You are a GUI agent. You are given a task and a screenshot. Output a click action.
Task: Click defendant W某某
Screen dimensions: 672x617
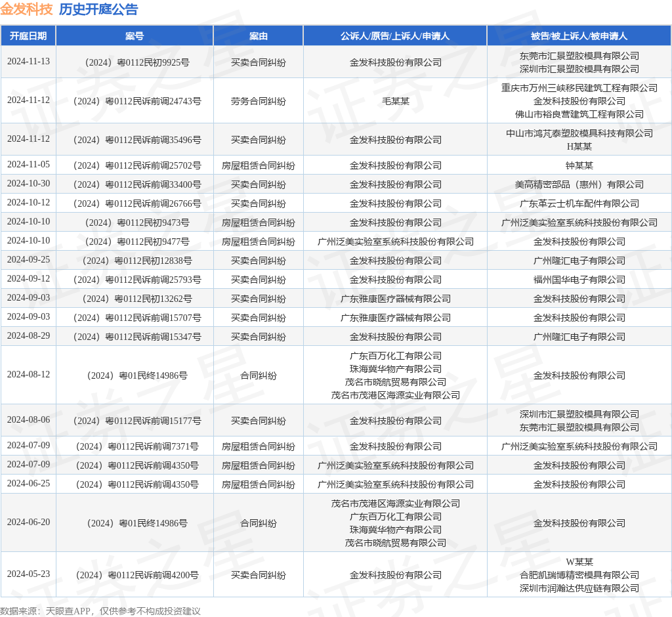pyautogui.click(x=579, y=562)
